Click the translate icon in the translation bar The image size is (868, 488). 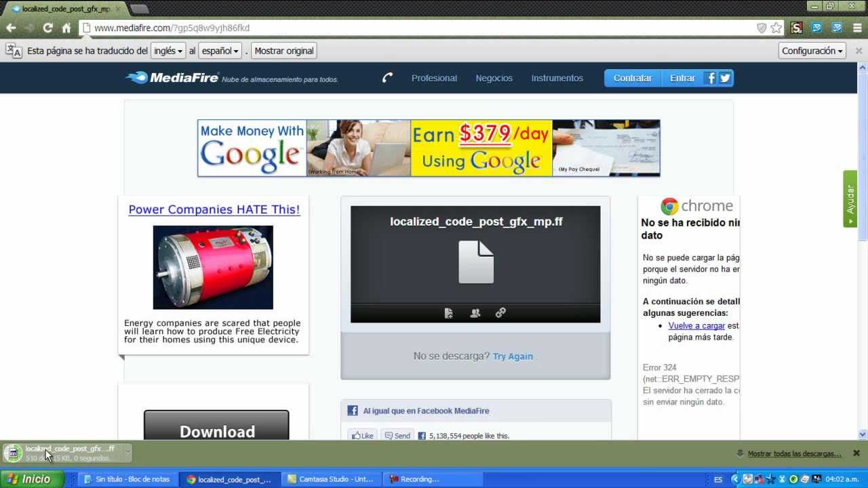(14, 51)
